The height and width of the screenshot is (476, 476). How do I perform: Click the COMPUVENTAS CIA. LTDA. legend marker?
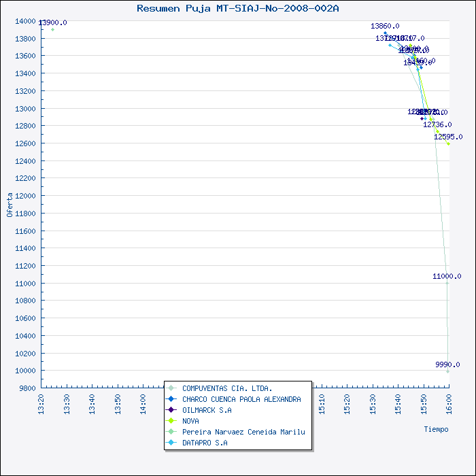tap(171, 388)
